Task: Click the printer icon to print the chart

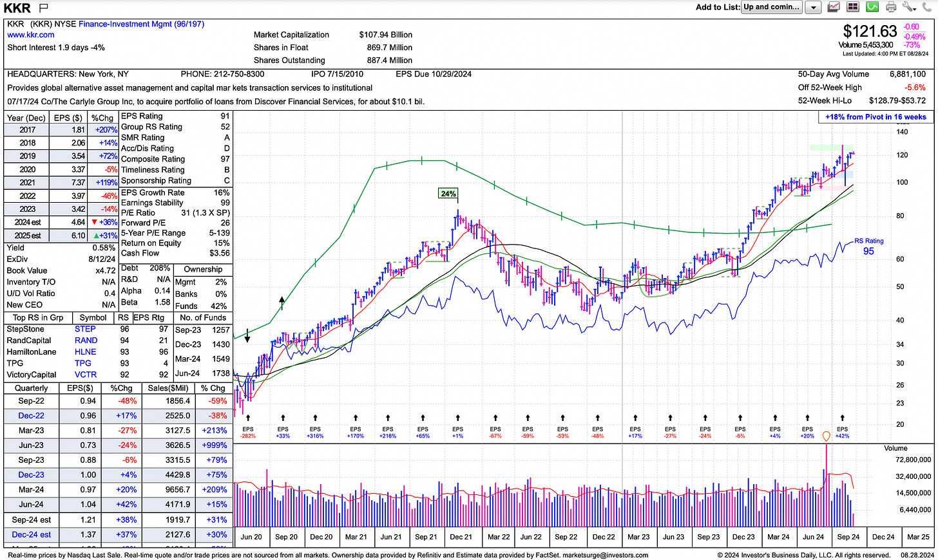Action: pos(891,7)
